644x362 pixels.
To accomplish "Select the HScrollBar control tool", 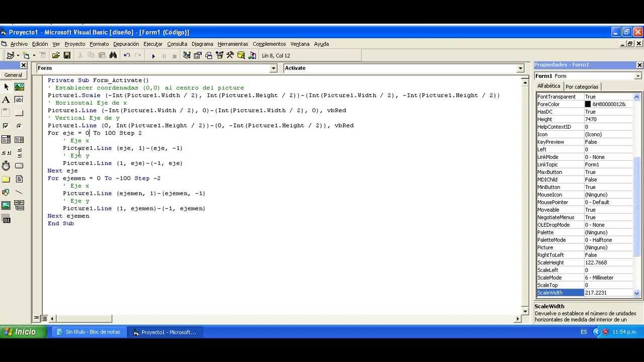I will click(6, 153).
